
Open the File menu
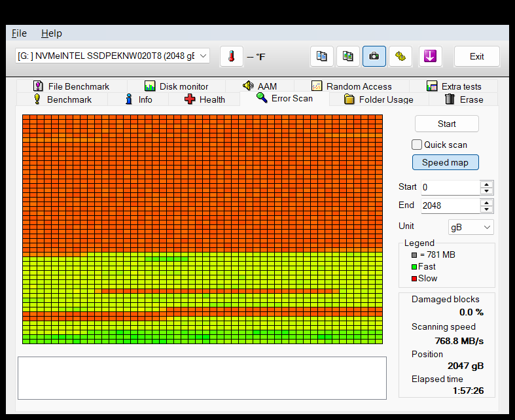[x=19, y=33]
